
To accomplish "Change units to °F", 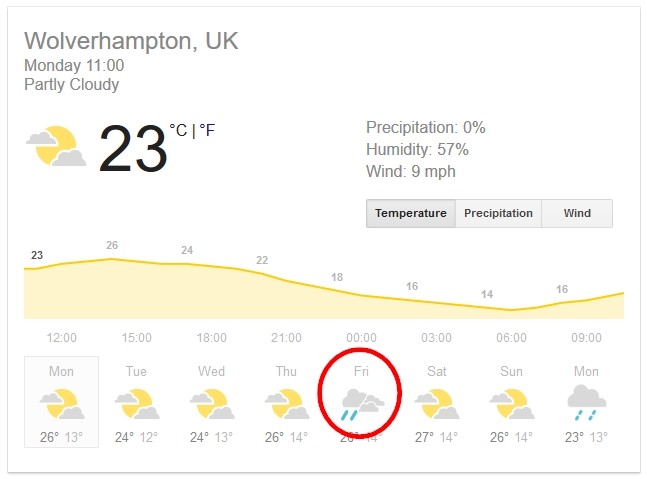I will pyautogui.click(x=208, y=130).
